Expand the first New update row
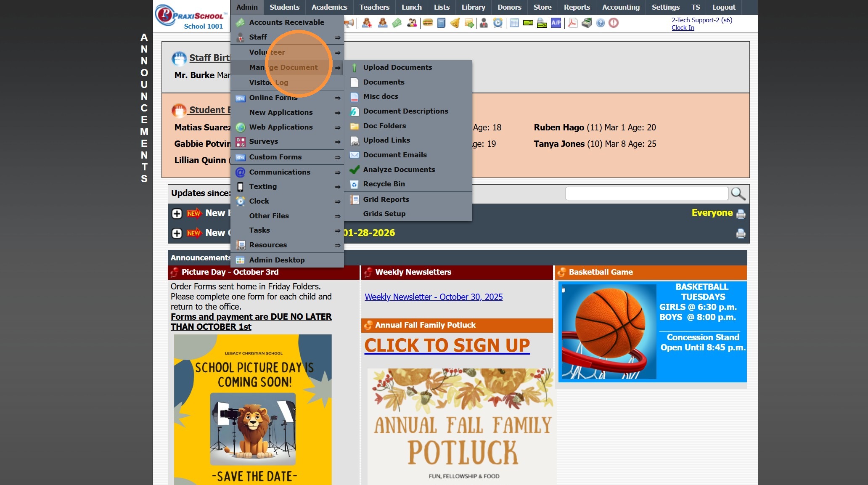The image size is (868, 485). click(x=177, y=213)
